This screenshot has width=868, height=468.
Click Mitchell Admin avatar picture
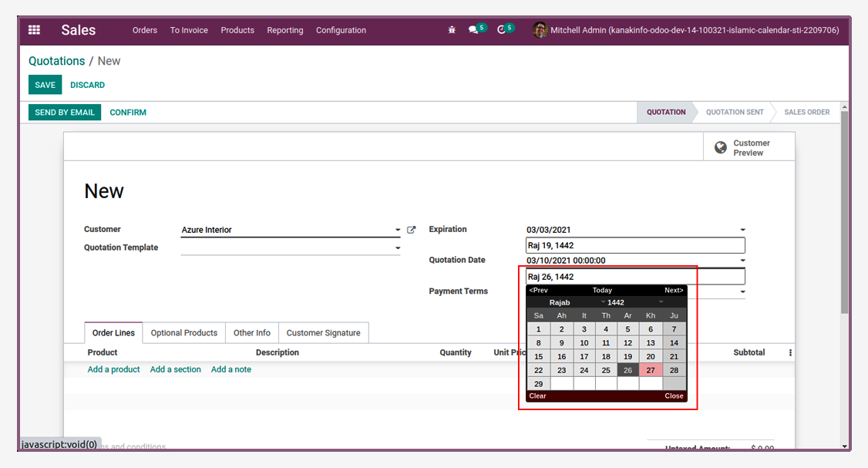tap(540, 30)
